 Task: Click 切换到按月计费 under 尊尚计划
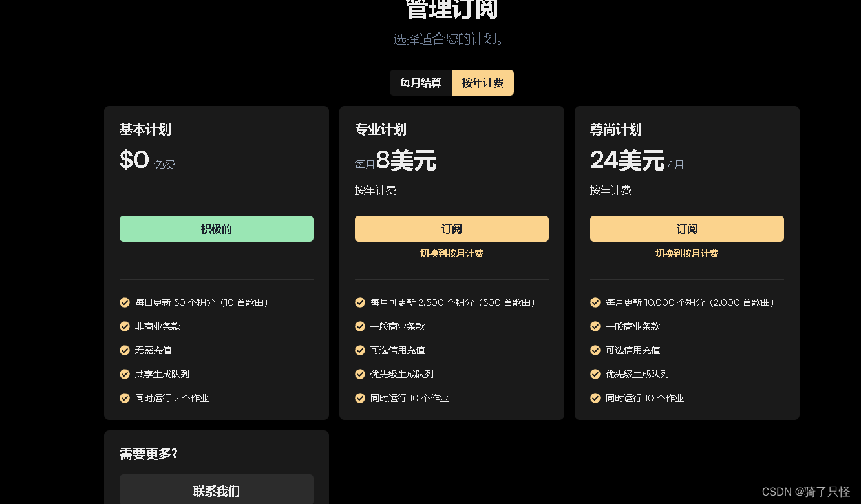[687, 253]
